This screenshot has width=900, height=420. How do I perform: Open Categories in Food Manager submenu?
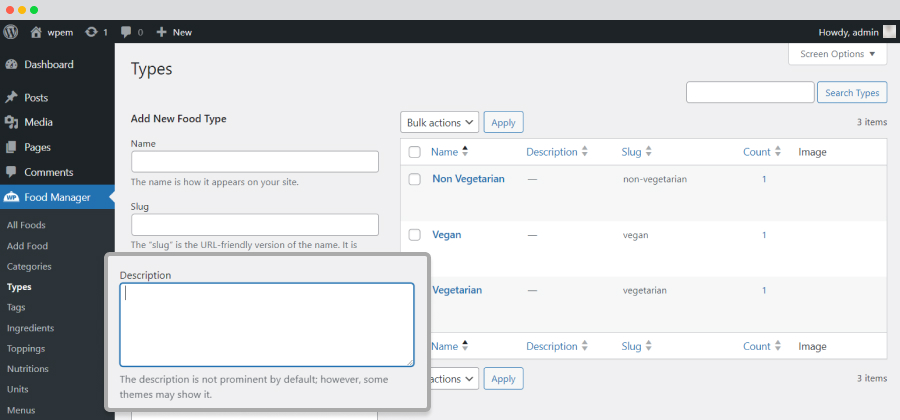point(29,266)
